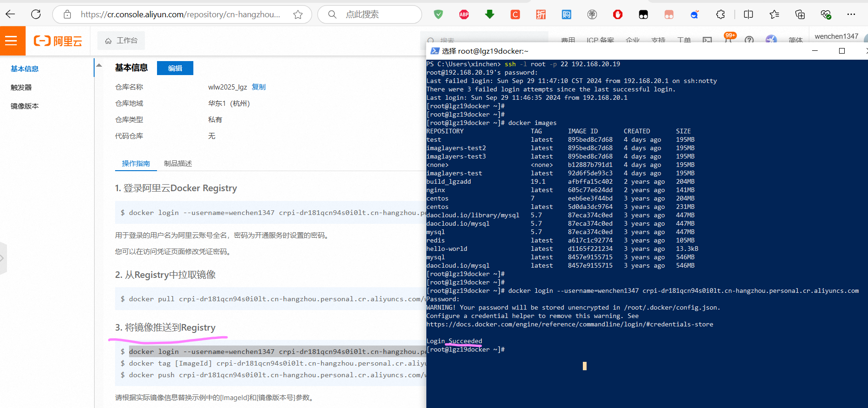Image resolution: width=868 pixels, height=408 pixels.
Task: Bookmark this page with the star icon
Action: coord(298,14)
